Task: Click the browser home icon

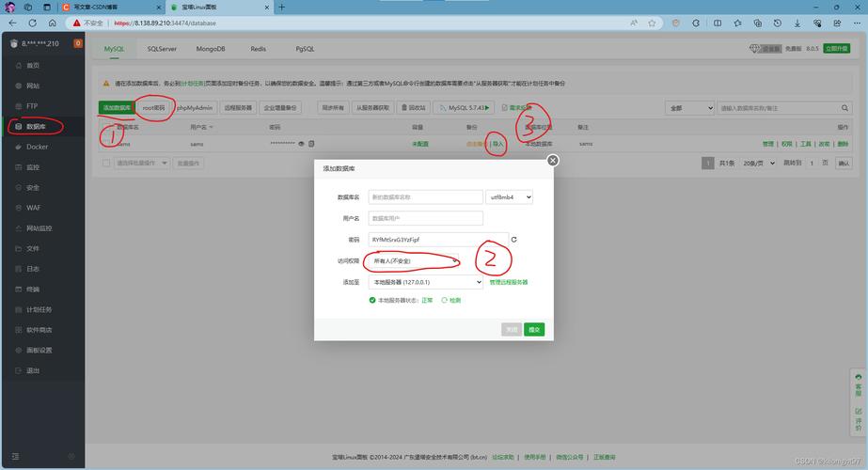Action: tap(53, 23)
